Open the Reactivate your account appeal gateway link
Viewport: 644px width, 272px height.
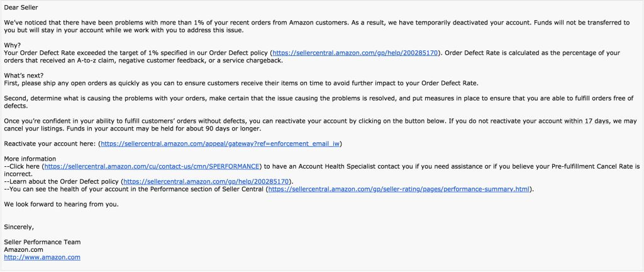point(220,144)
